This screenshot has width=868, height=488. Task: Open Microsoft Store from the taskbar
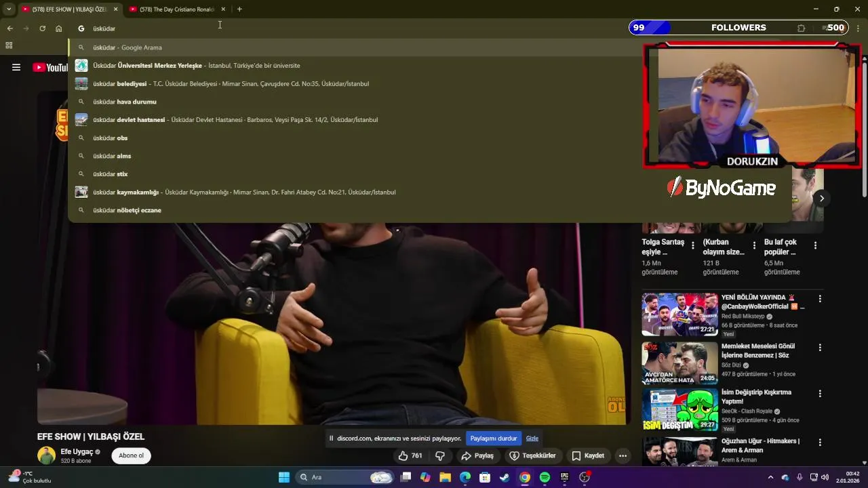pyautogui.click(x=485, y=477)
